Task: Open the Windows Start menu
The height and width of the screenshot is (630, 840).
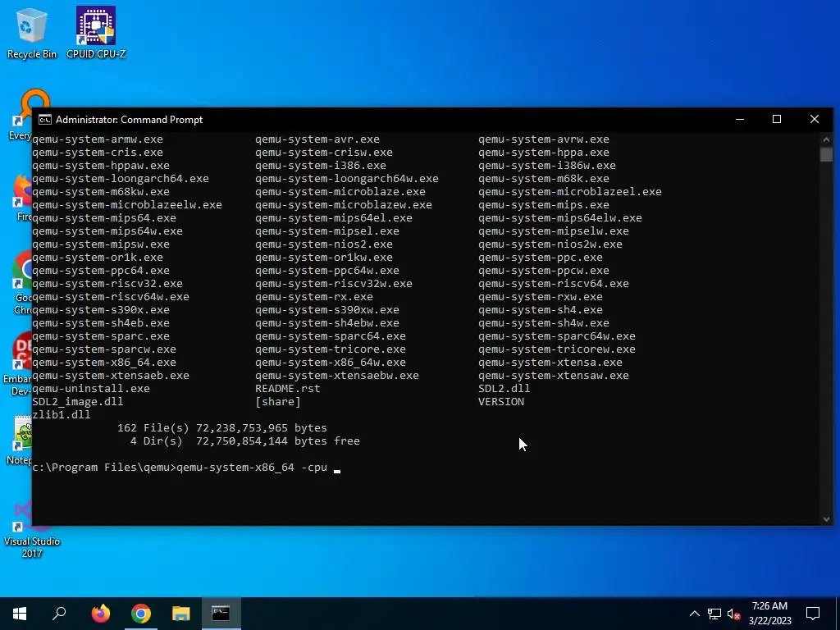Action: tap(20, 614)
